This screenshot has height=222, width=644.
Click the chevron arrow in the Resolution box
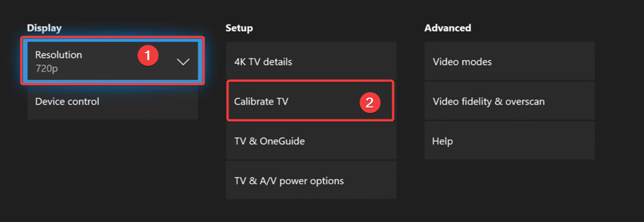coord(183,62)
